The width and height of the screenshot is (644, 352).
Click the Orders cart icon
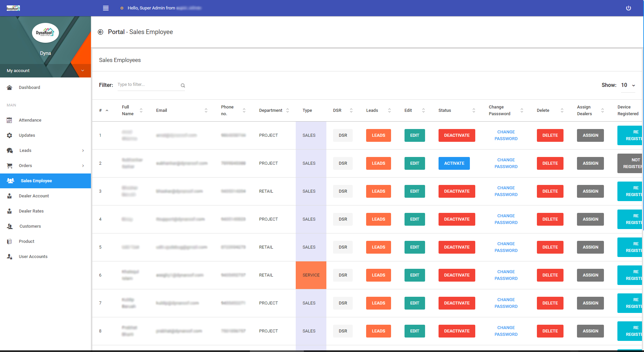coord(10,165)
